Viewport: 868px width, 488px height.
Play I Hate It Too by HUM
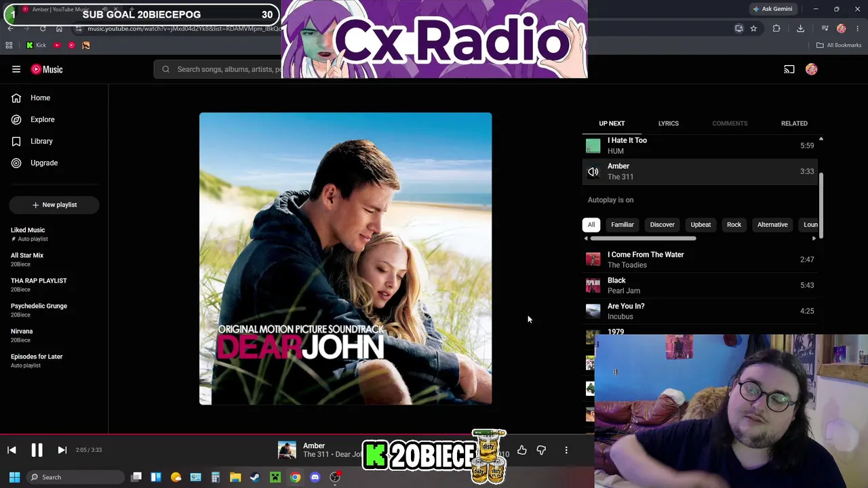[700, 146]
